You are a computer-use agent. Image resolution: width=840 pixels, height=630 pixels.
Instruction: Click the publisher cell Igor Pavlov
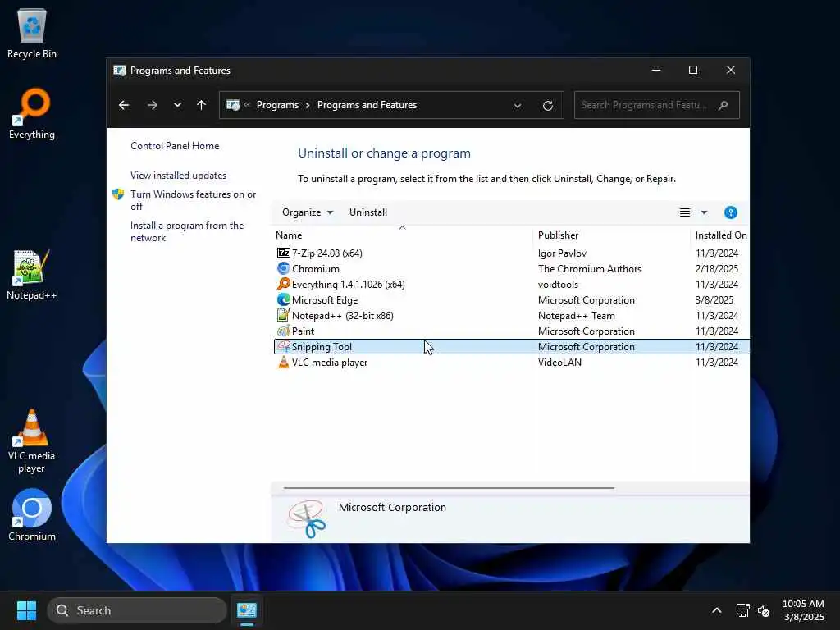(x=562, y=253)
